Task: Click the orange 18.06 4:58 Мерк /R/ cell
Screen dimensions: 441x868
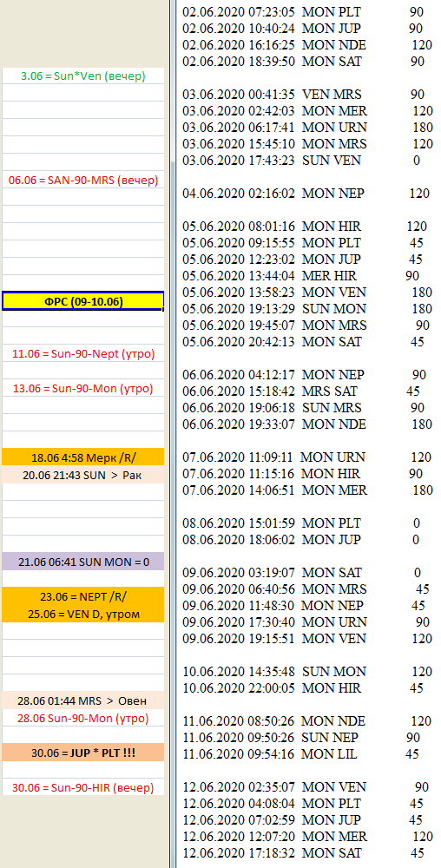Action: pos(83,457)
